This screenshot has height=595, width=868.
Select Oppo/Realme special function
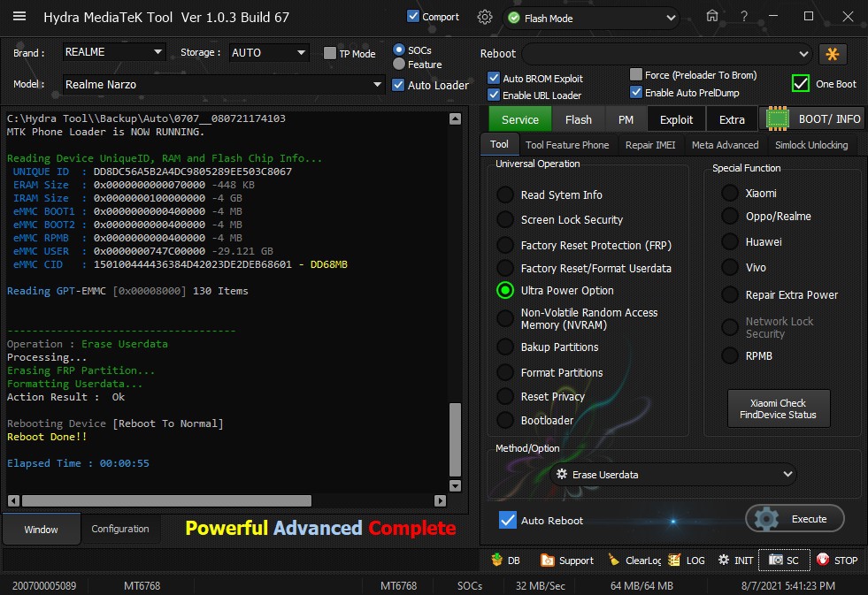tap(730, 217)
